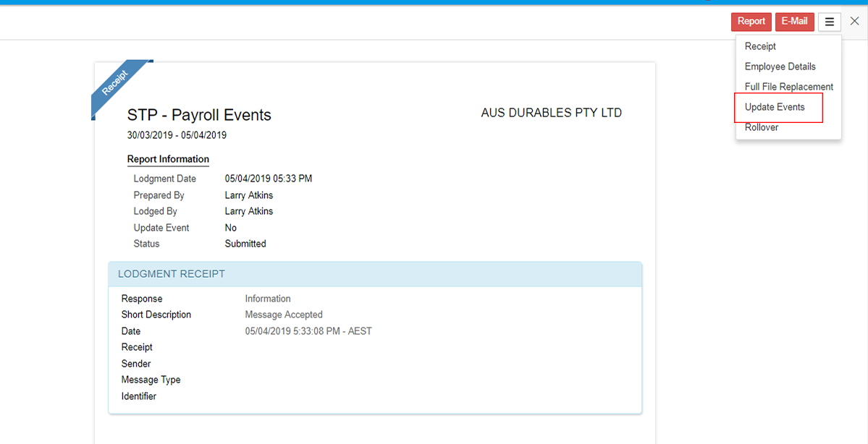
Task: Click the date range 30/03/2019 - 05/04/2019
Action: click(177, 135)
